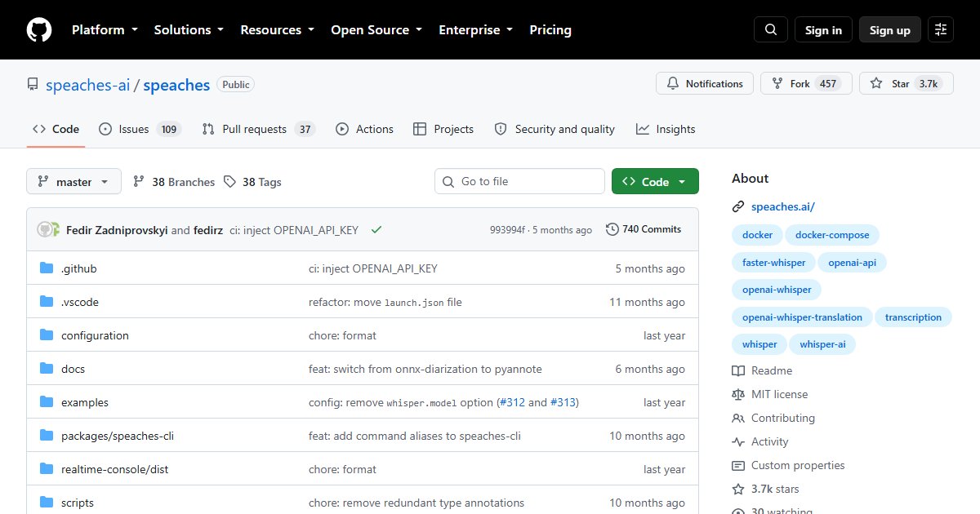Open the GitHub homepage logo
This screenshot has width=980, height=514.
pyautogui.click(x=39, y=30)
